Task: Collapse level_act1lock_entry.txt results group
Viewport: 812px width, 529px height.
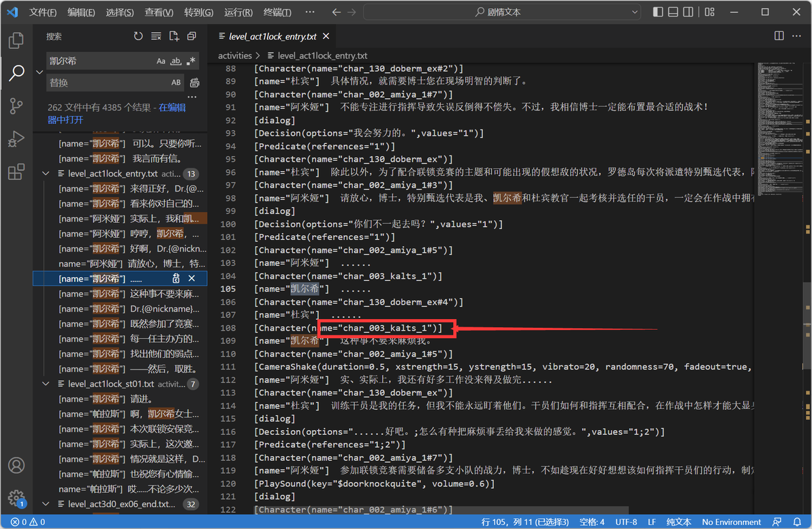Action: [46, 174]
